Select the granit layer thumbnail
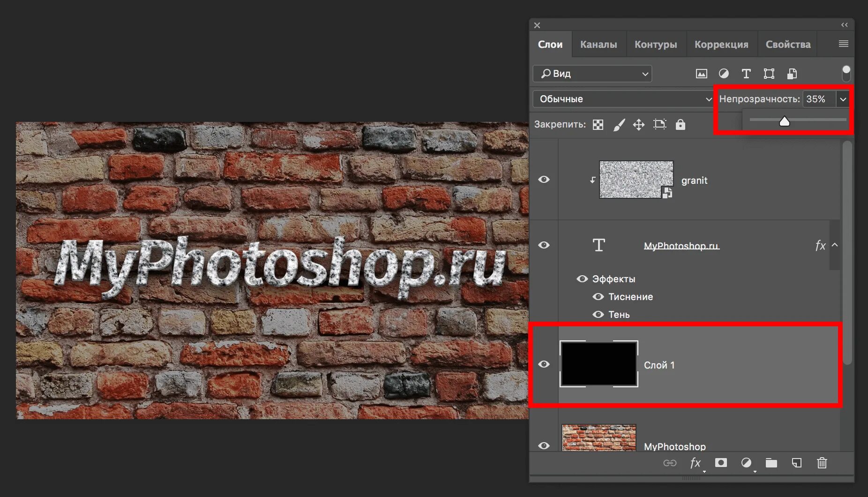The width and height of the screenshot is (868, 497). (x=636, y=180)
